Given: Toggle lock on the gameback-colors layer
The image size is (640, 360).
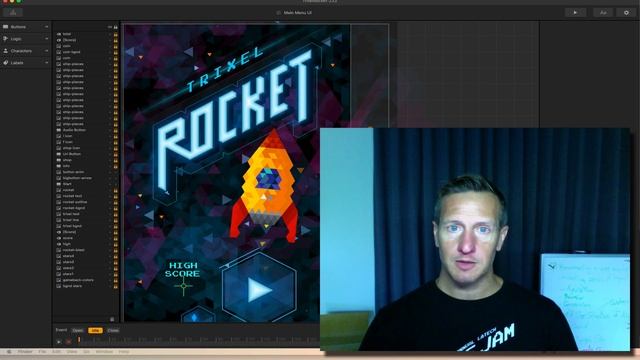Looking at the screenshot, I should click(116, 280).
